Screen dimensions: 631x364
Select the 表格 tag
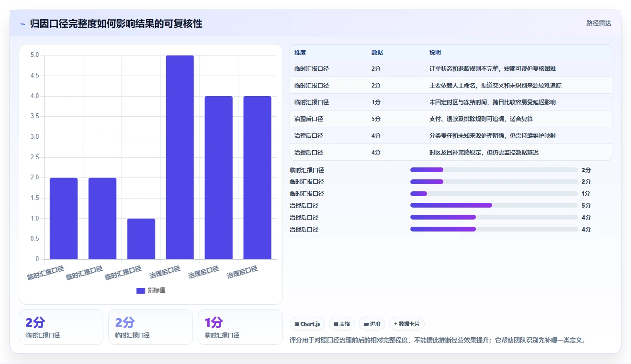coord(342,324)
